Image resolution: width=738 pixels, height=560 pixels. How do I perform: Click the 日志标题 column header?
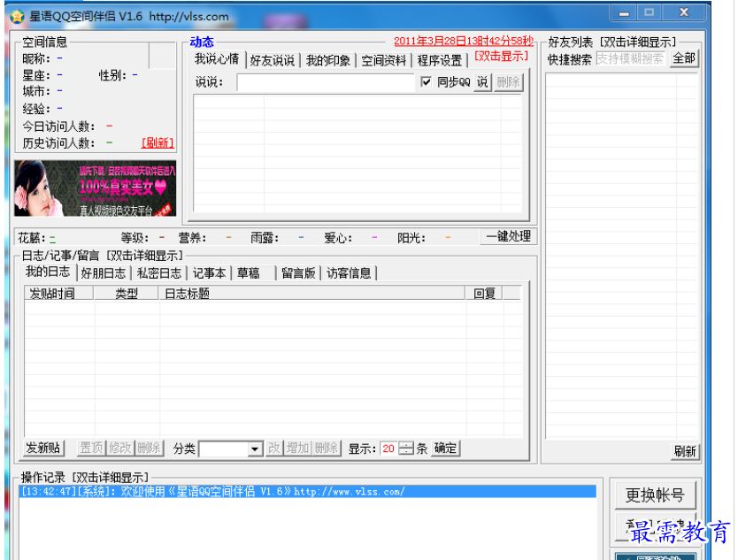click(x=311, y=294)
